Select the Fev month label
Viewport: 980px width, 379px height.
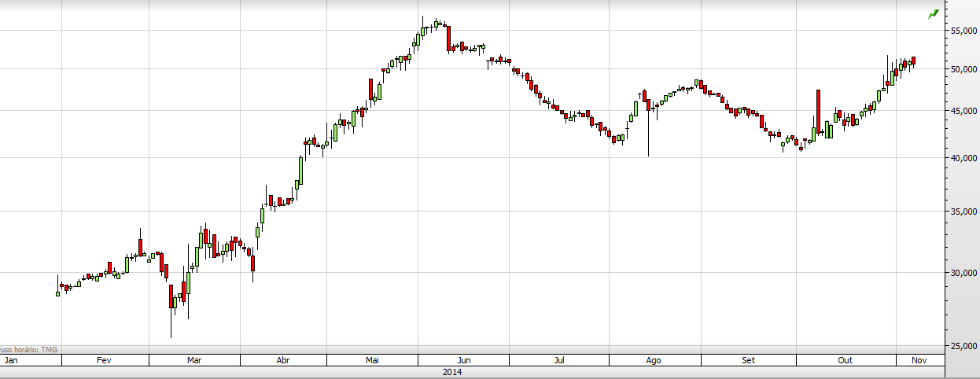[x=103, y=360]
